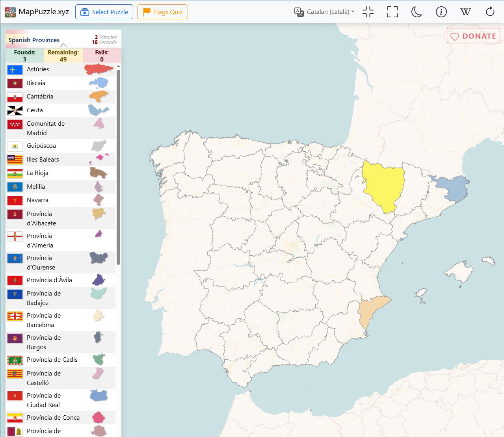
Task: Select Illes Balears from the list
Action: click(x=43, y=160)
